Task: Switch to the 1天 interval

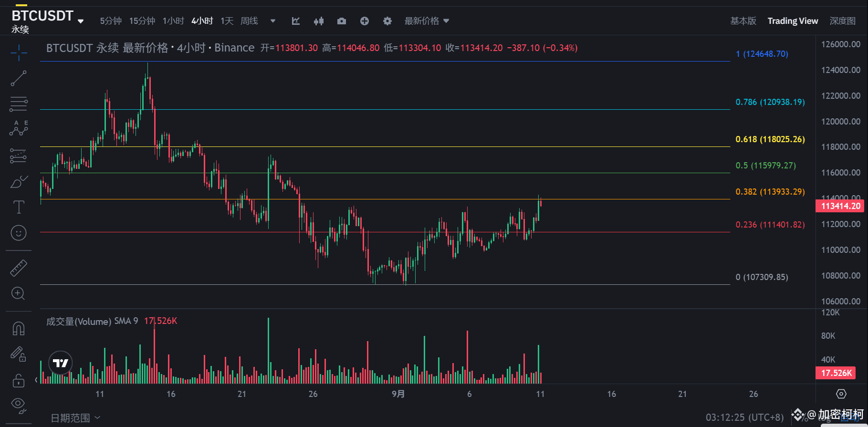Action: [x=227, y=21]
